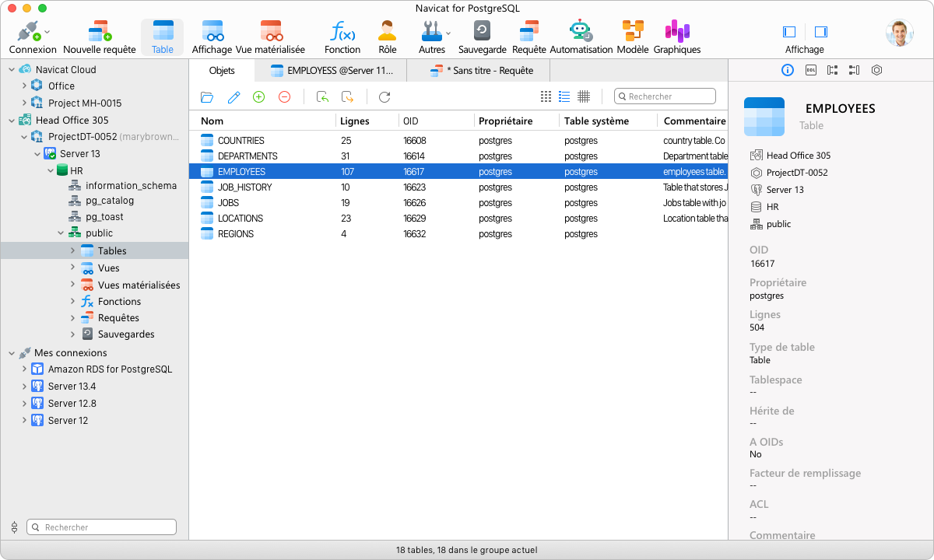Expand the Office project node
The image size is (934, 560).
point(24,86)
